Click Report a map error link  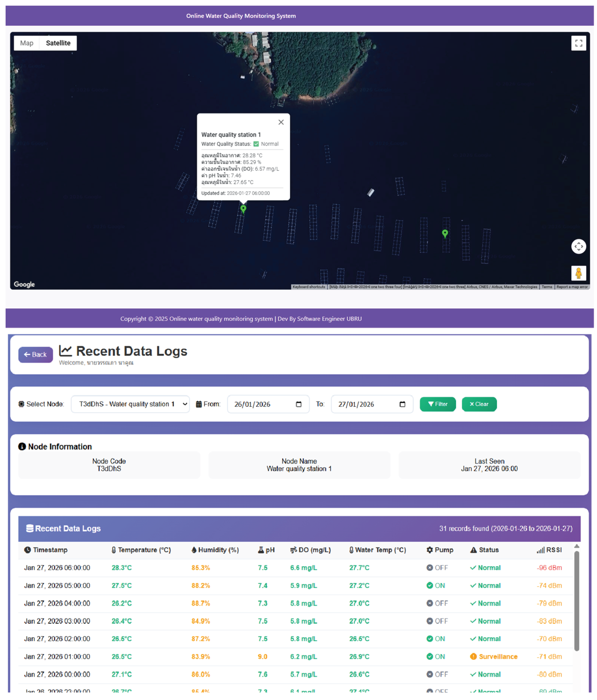pyautogui.click(x=572, y=287)
